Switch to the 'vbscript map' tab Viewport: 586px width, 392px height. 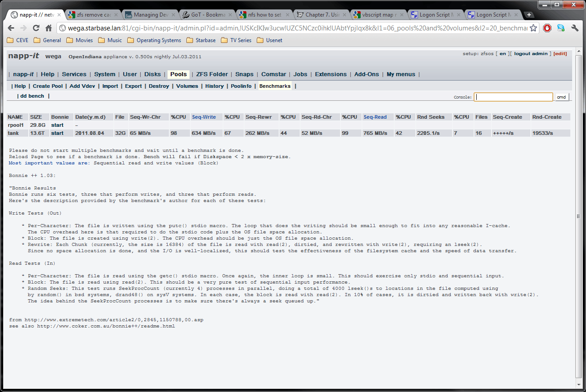pos(378,15)
